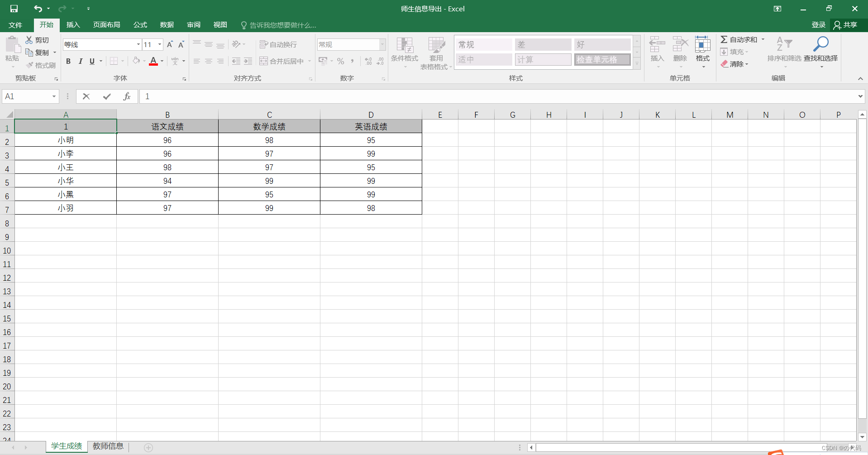Toggle middle vertical alignment
The height and width of the screenshot is (455, 868).
tap(209, 44)
